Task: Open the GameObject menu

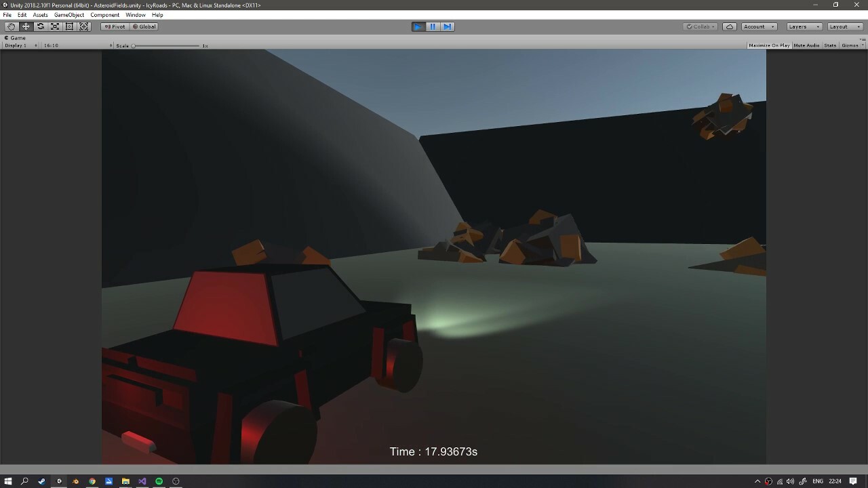Action: [69, 15]
